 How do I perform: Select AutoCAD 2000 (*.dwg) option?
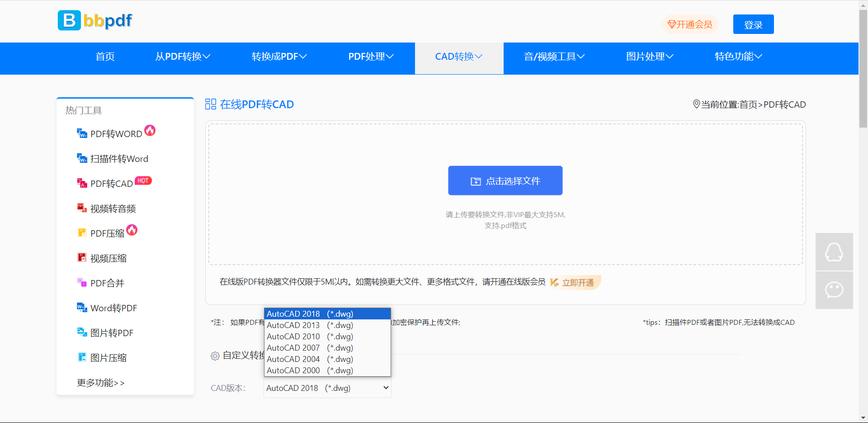point(327,370)
